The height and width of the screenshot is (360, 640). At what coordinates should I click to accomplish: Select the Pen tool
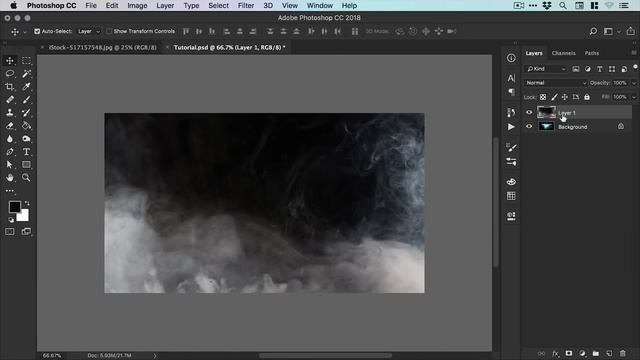tap(10, 152)
